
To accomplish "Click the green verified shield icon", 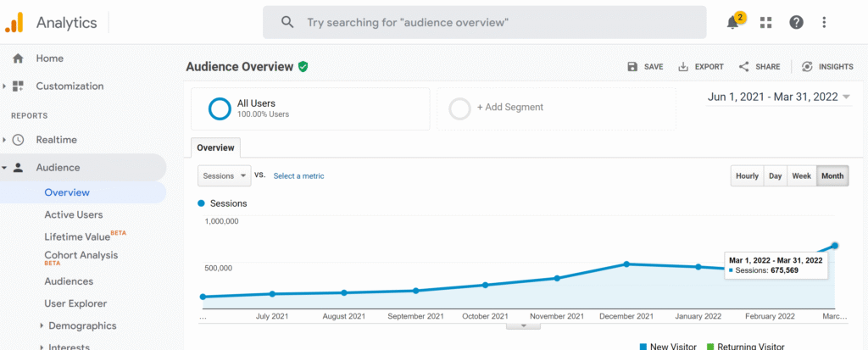I will click(x=303, y=67).
